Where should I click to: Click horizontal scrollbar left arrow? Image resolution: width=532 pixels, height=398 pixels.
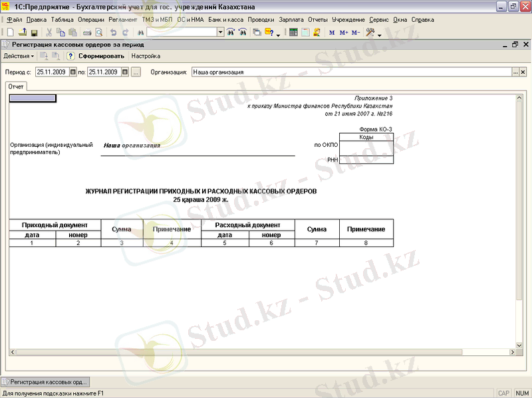tap(13, 352)
